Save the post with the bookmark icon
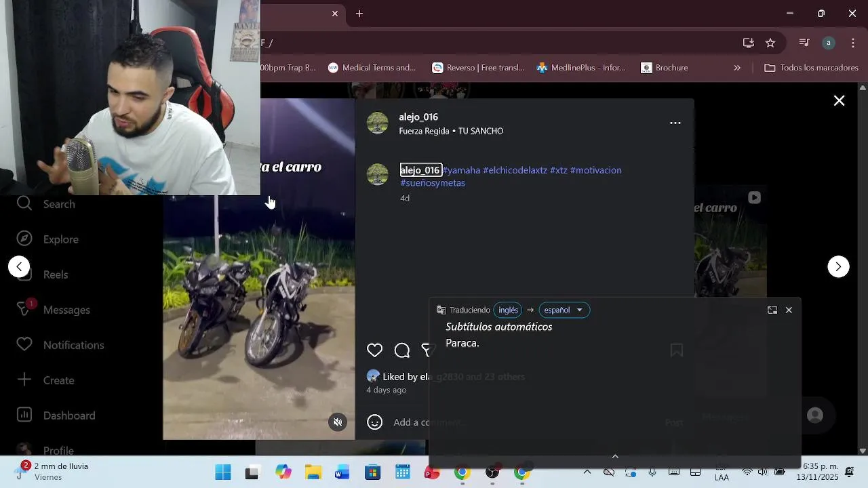Image resolution: width=868 pixels, height=488 pixels. click(676, 350)
